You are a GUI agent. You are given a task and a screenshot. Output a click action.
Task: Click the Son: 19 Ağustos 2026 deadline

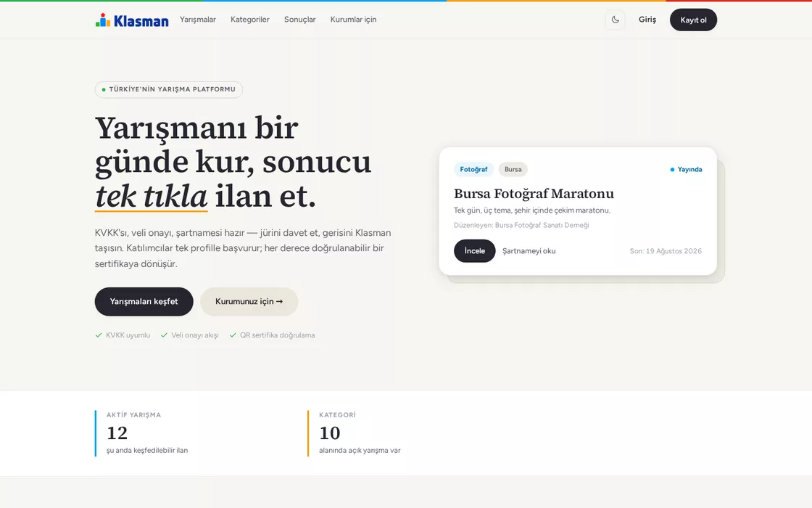pos(666,251)
